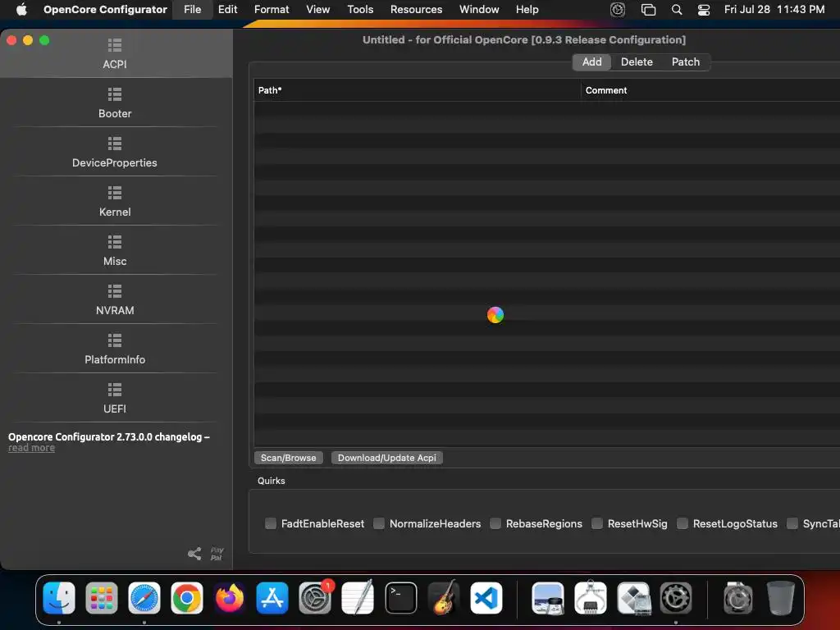Launch Safari from the Dock
Viewport: 840px width, 630px height.
144,598
